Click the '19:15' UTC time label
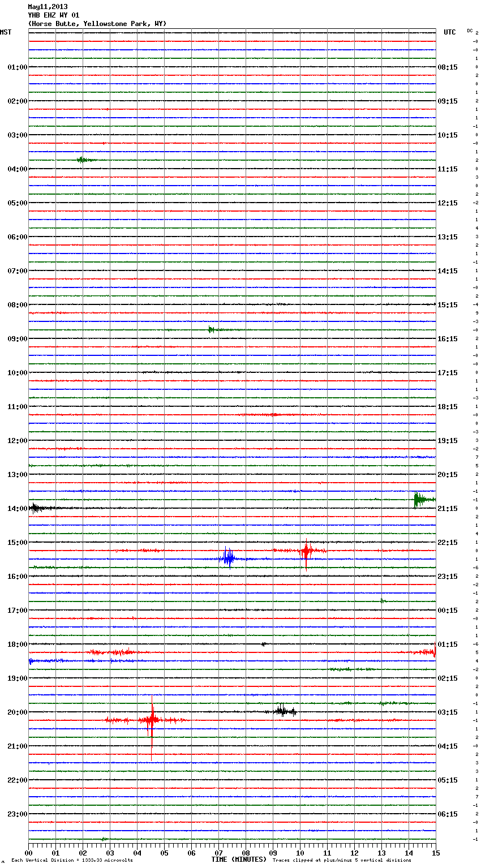This screenshot has height=868, width=481. (x=448, y=441)
